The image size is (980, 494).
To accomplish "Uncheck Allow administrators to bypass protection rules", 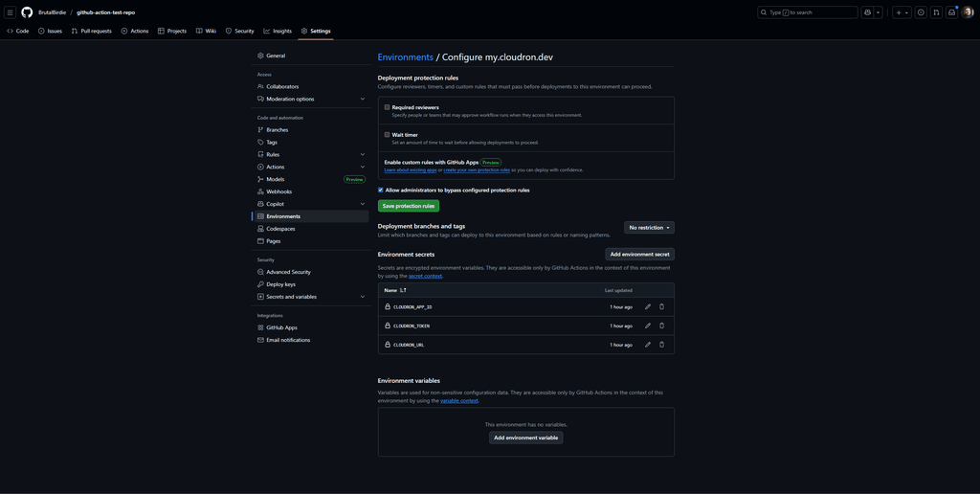I will (x=381, y=190).
